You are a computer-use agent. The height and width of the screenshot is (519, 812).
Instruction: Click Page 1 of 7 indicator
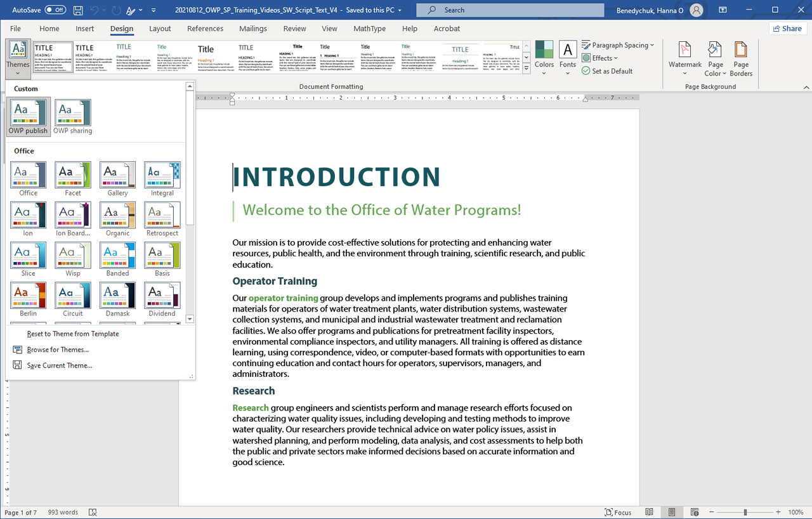coord(21,512)
